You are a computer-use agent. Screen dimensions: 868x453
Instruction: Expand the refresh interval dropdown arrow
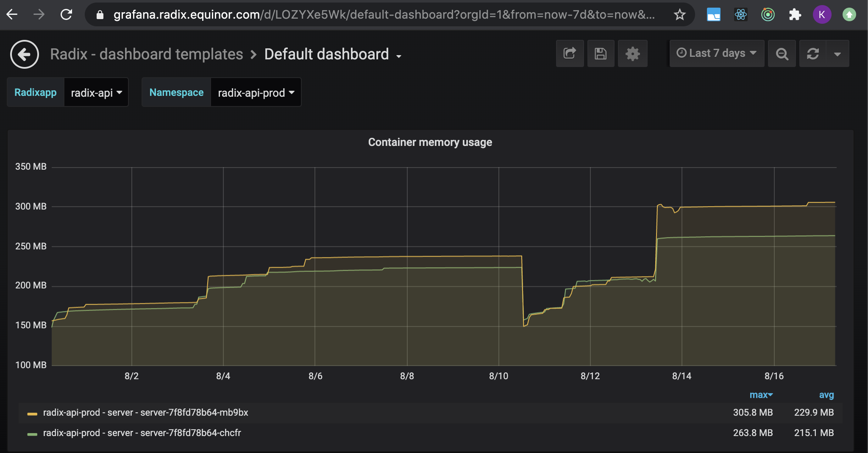tap(837, 54)
